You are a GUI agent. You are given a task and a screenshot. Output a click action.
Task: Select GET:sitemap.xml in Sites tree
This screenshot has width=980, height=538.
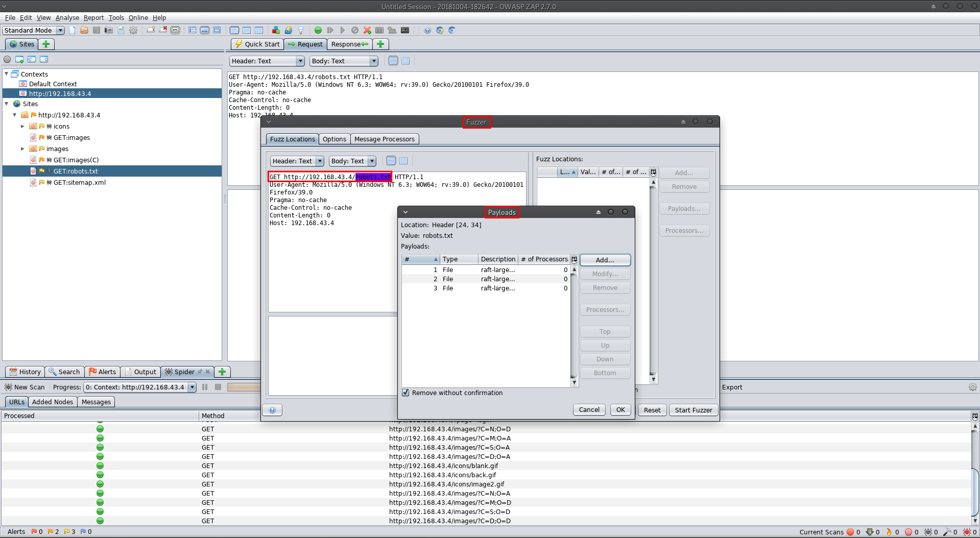[x=79, y=182]
